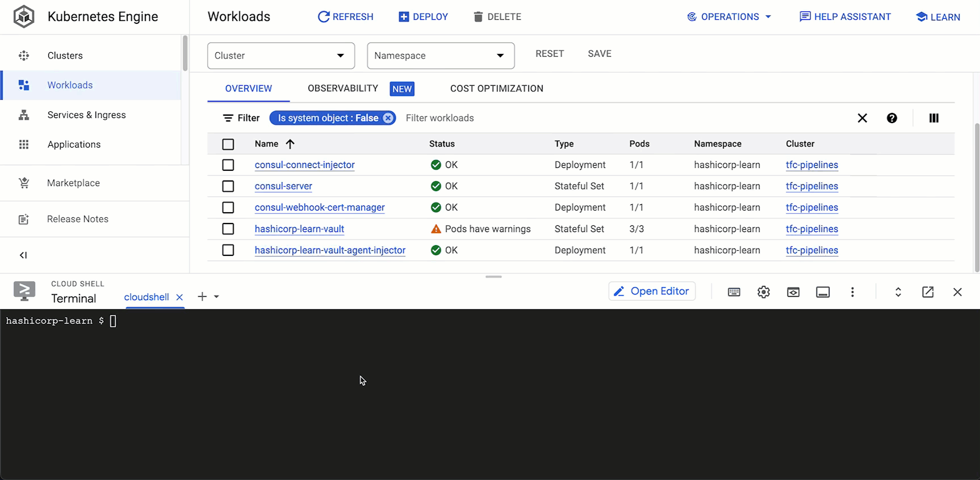980x480 pixels.
Task: Click the Reset filters button
Action: (x=550, y=54)
